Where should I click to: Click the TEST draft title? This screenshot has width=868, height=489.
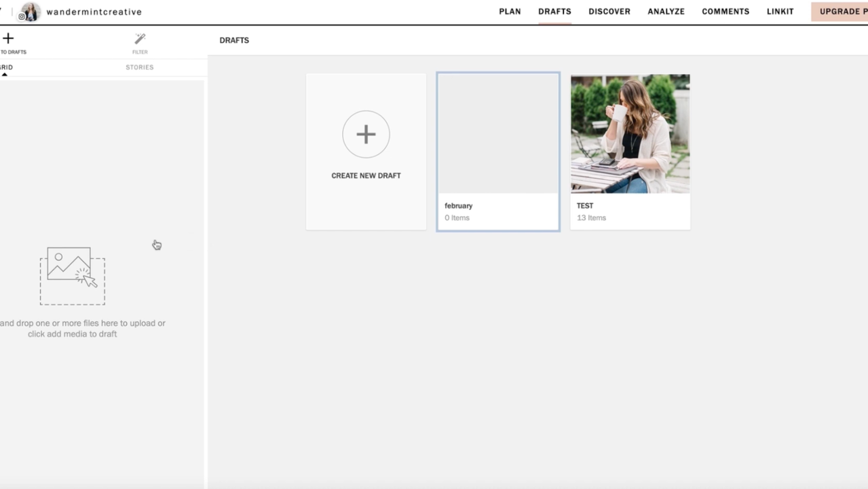coord(584,206)
